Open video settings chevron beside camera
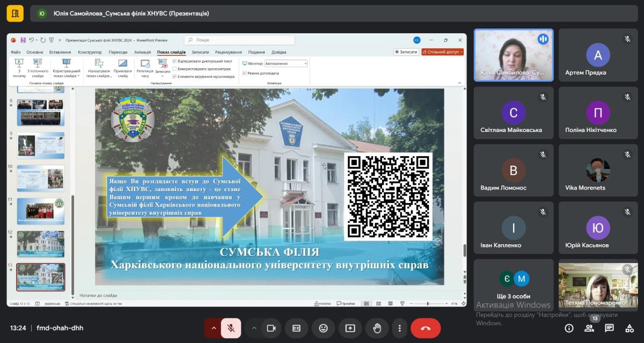This screenshot has height=343, width=644. [254, 328]
